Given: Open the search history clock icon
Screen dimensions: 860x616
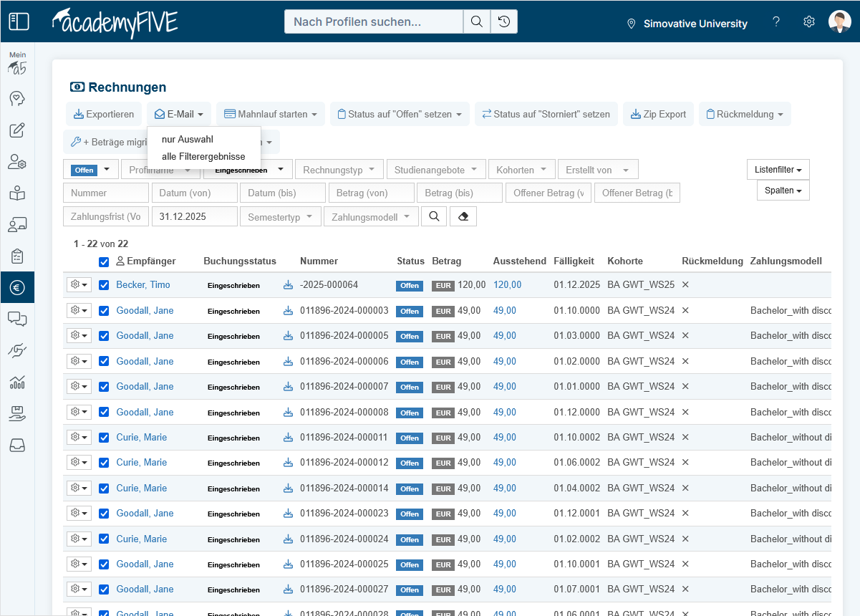Looking at the screenshot, I should click(504, 21).
